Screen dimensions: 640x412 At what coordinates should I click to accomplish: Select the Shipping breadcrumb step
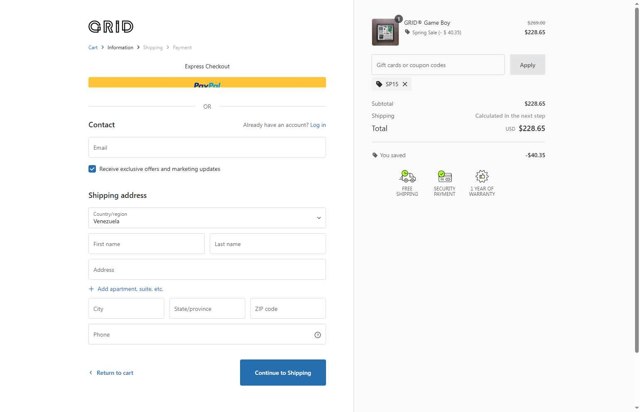pyautogui.click(x=153, y=47)
